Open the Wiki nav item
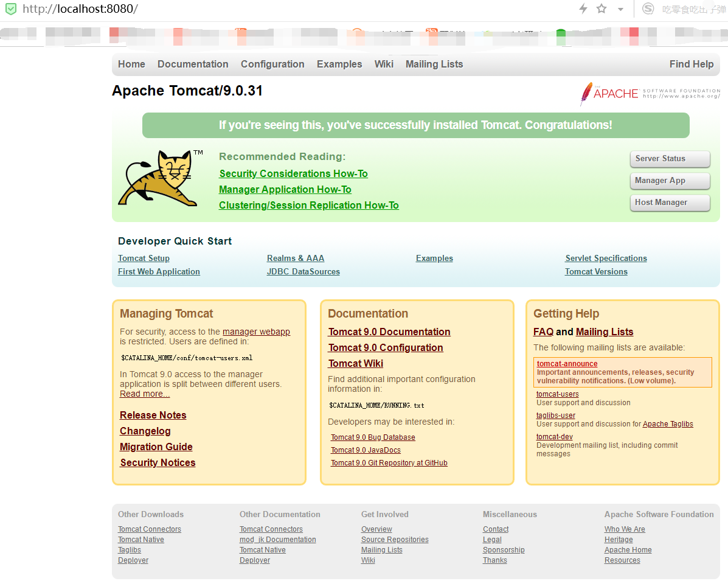The width and height of the screenshot is (728, 581). 384,64
